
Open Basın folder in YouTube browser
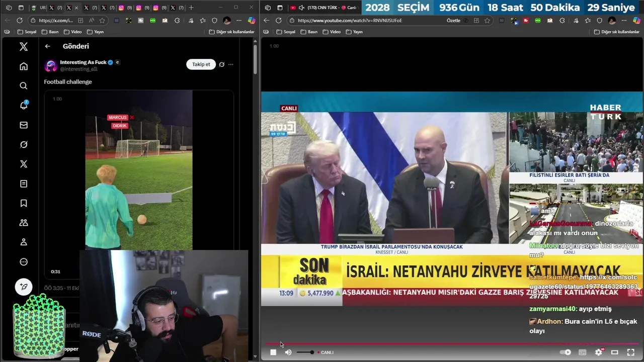309,32
